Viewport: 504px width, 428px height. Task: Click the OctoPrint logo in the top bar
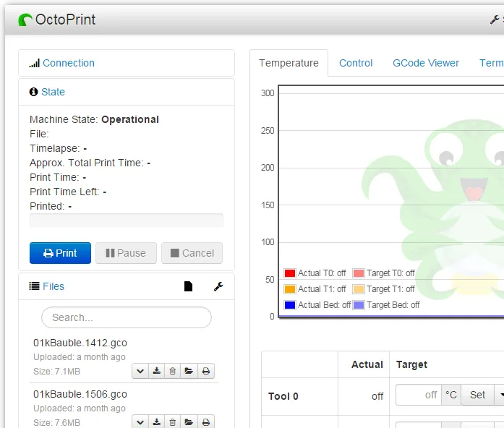click(x=57, y=20)
